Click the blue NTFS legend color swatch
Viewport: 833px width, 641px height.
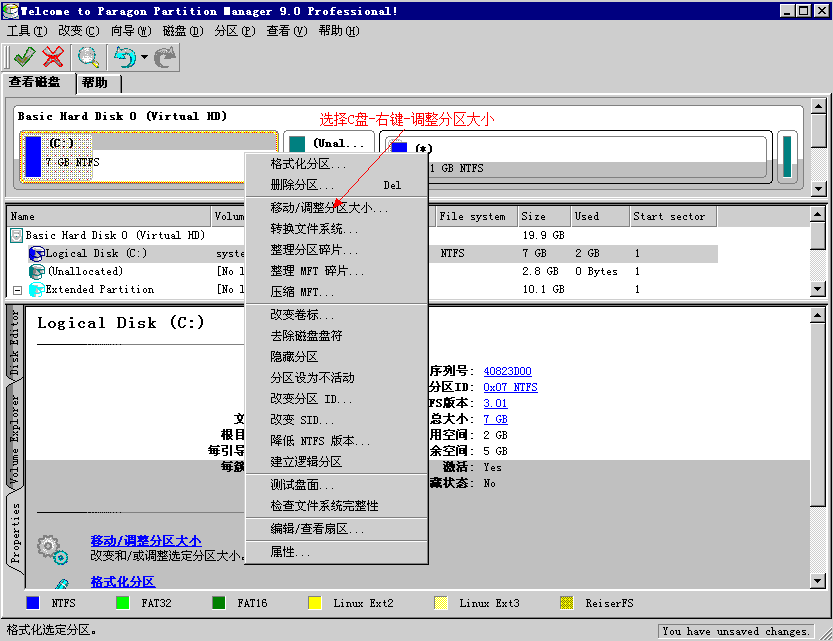33,603
